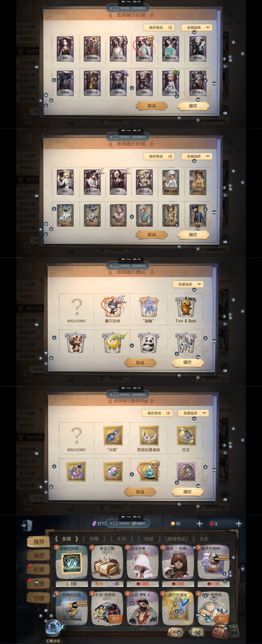Select the 见证 accessory stamp
The height and width of the screenshot is (644, 262).
coord(186,439)
